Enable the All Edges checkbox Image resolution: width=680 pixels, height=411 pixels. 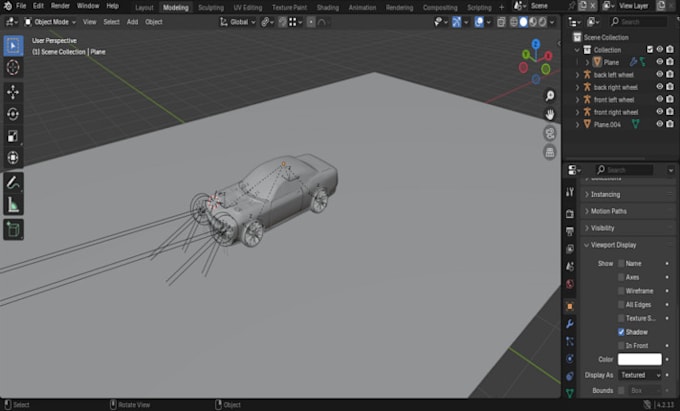click(x=621, y=305)
